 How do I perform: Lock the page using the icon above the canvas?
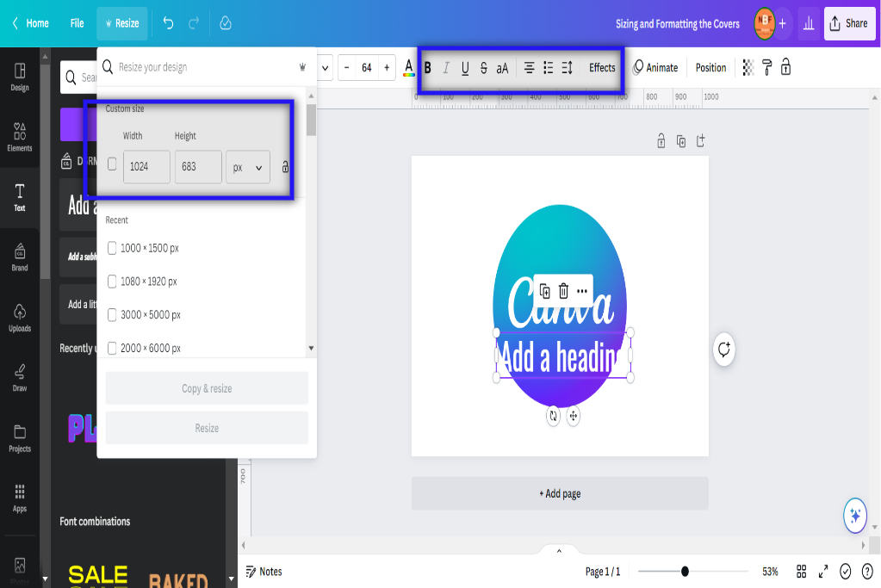pos(661,140)
